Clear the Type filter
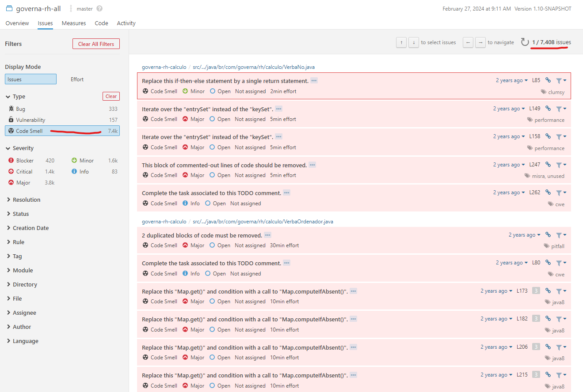583x392 pixels. [111, 96]
